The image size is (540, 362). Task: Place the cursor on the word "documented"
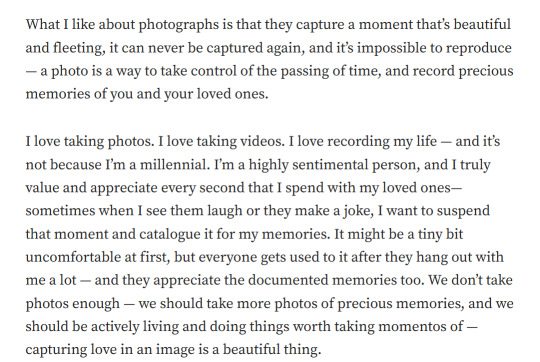pyautogui.click(x=288, y=280)
